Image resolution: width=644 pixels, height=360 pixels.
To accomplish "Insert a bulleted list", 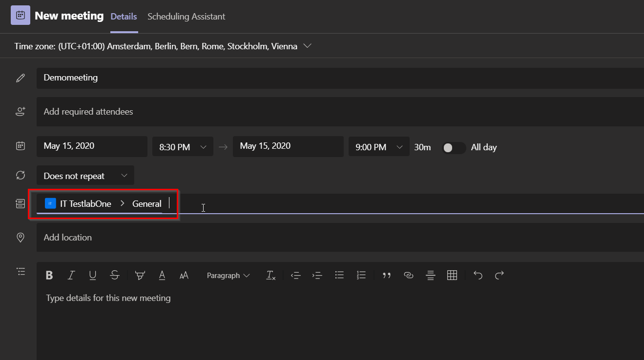I will coord(339,276).
